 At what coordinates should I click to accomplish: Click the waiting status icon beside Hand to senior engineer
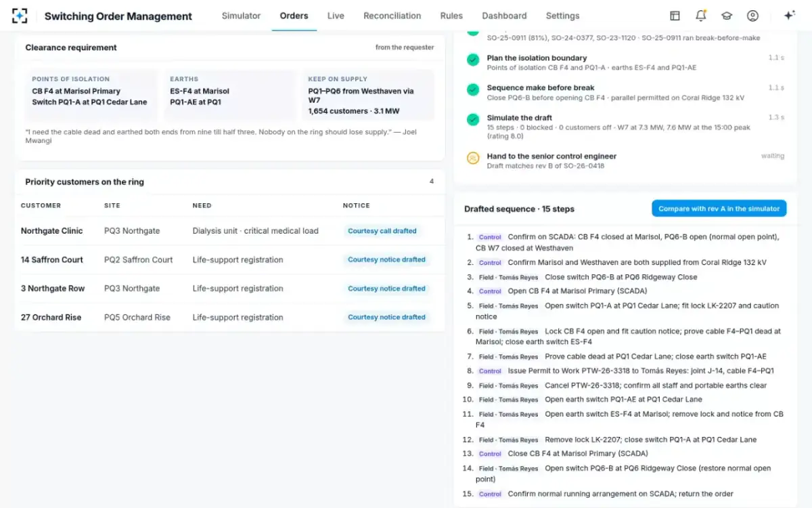[x=473, y=158]
